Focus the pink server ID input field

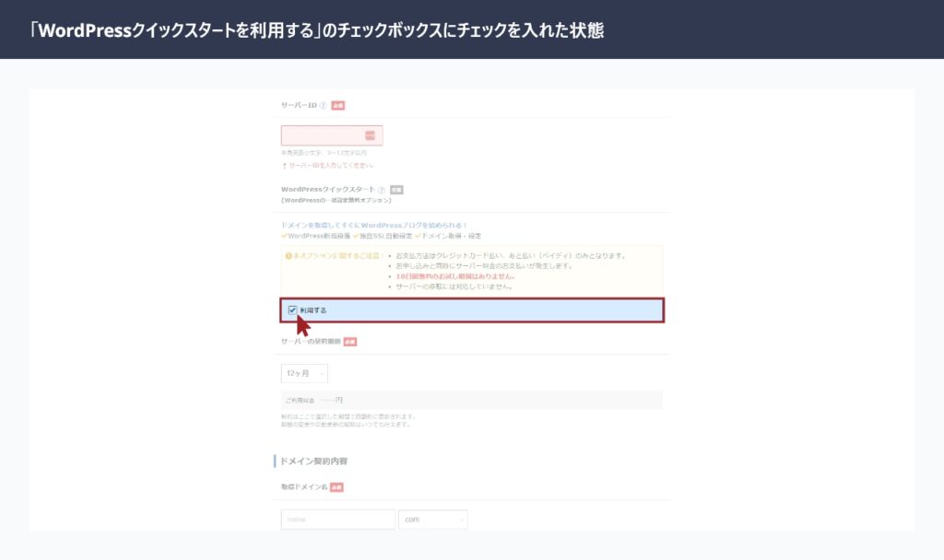pyautogui.click(x=332, y=135)
